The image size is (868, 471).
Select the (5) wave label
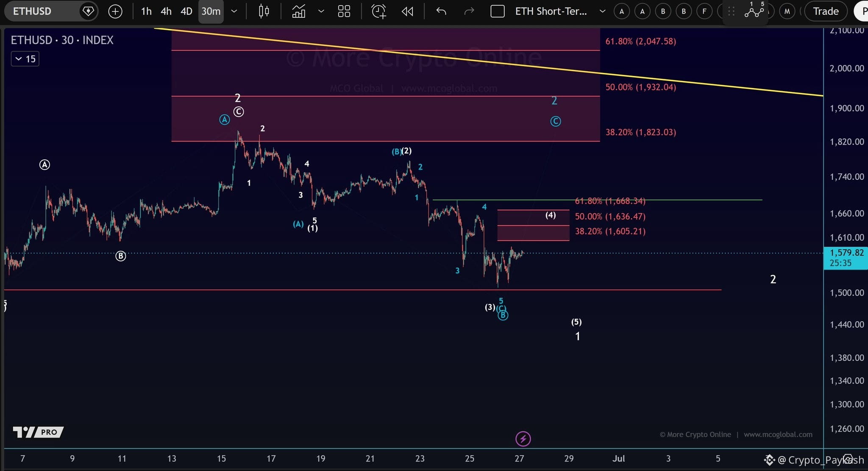[x=576, y=322]
